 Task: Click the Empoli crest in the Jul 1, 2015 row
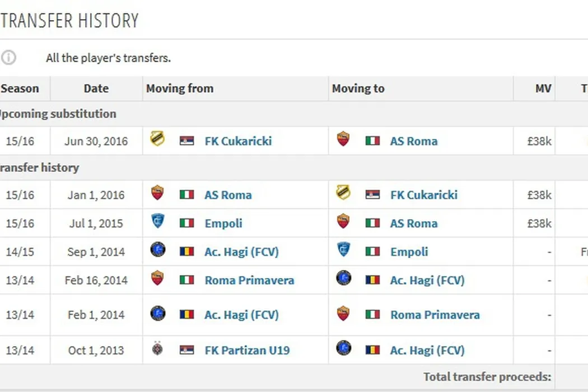157,222
